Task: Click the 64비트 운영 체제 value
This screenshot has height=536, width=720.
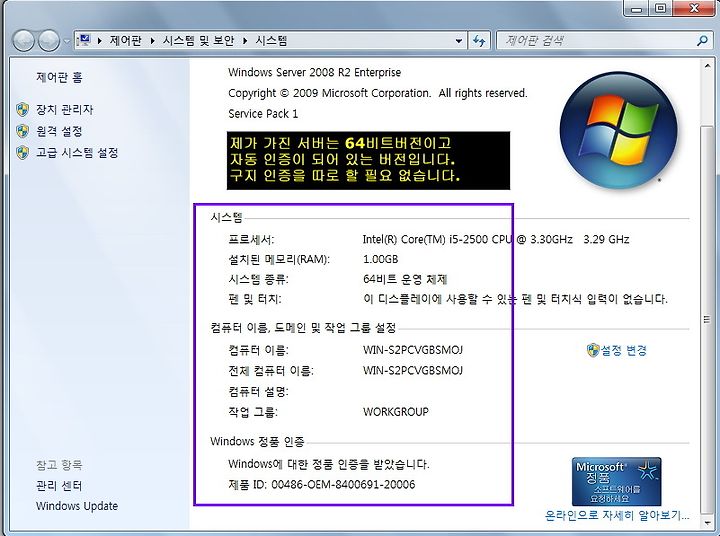Action: tap(405, 279)
